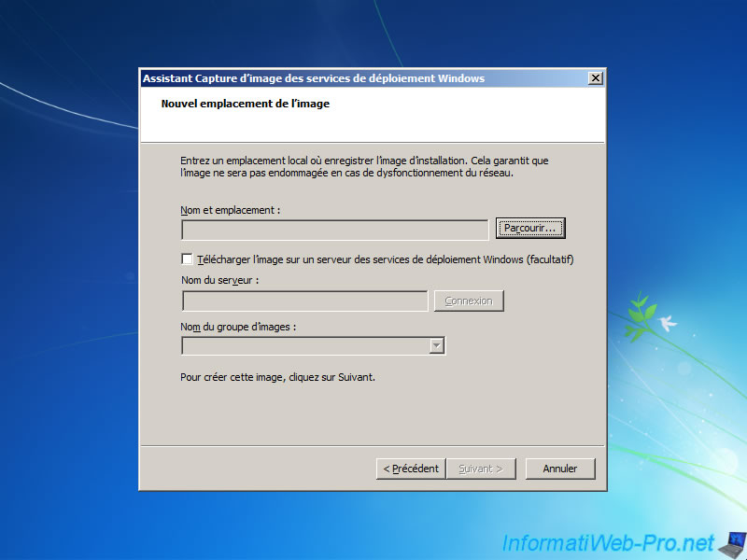Click the Nouvel emplacement de l'image heading

(246, 104)
